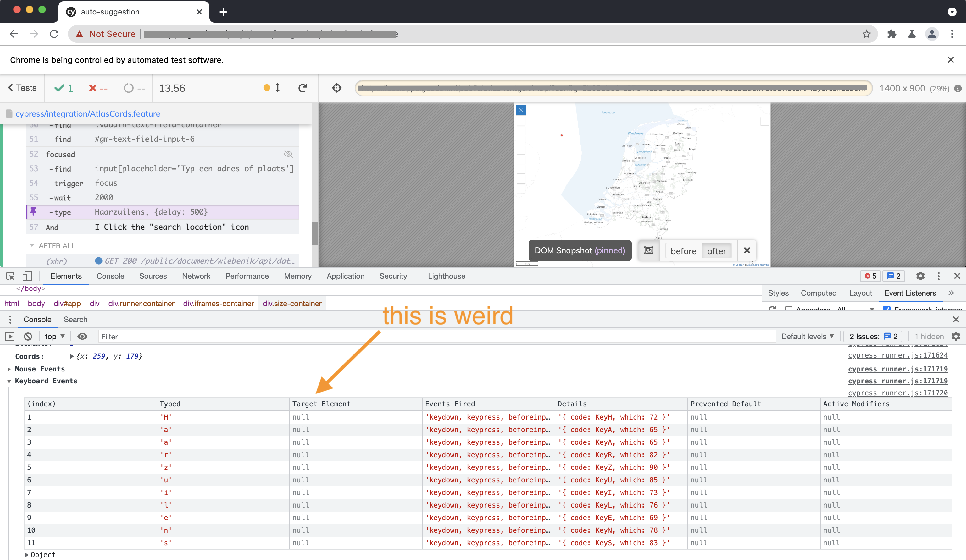Click the DOM snapshot screenshot camera icon
The image size is (966, 560).
click(649, 250)
